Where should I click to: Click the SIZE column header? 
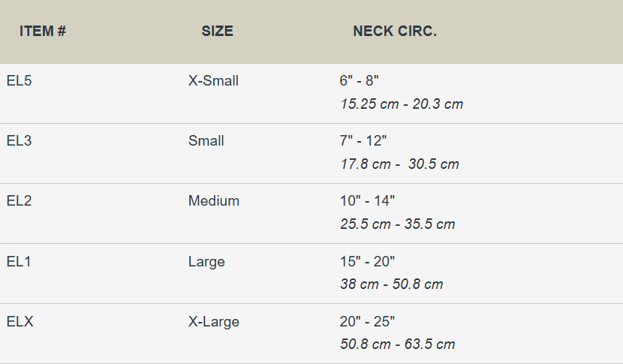(217, 32)
